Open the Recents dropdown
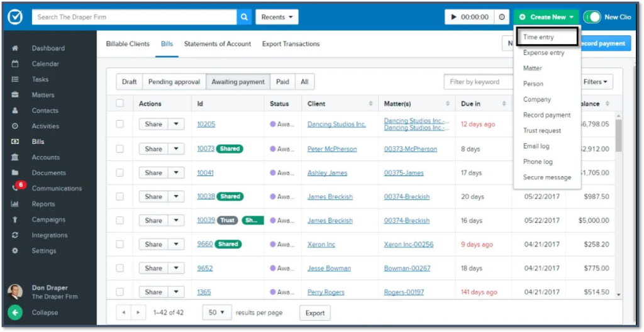This screenshot has width=644, height=332. coord(277,17)
